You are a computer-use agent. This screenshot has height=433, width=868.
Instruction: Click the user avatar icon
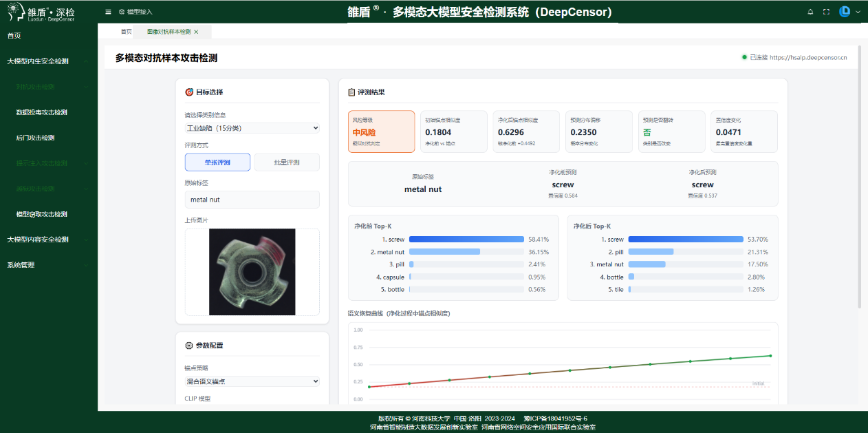coord(845,12)
